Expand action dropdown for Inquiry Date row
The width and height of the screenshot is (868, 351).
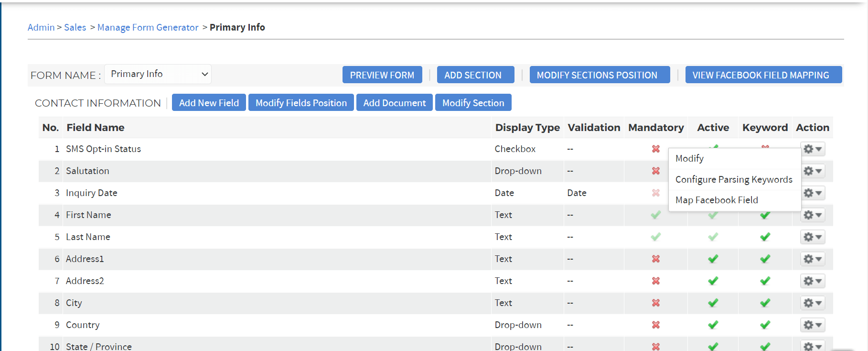(x=812, y=193)
